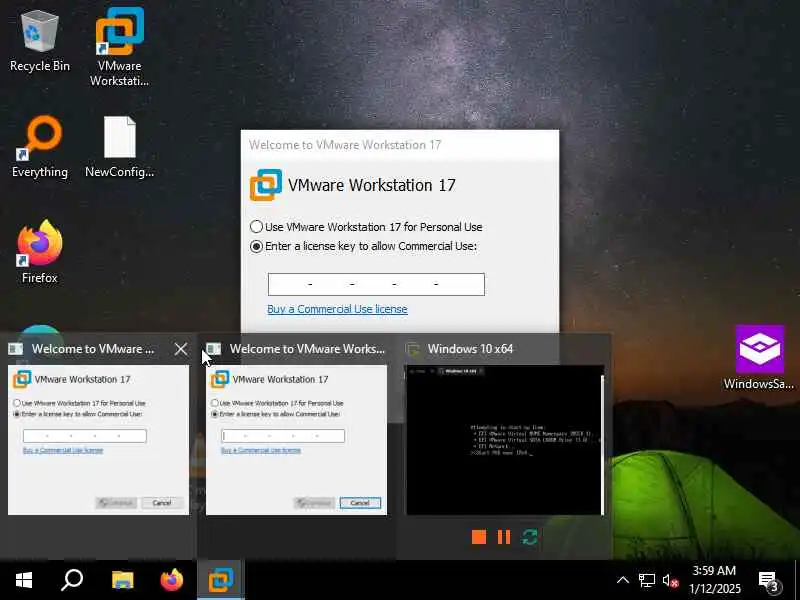Click Windows 10 x64 preview title text
Image resolution: width=800 pixels, height=600 pixels.
470,349
